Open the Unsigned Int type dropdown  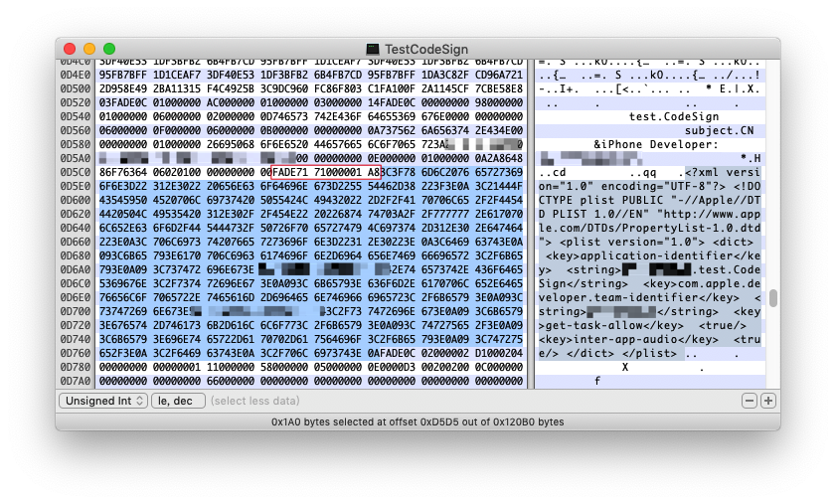[103, 401]
